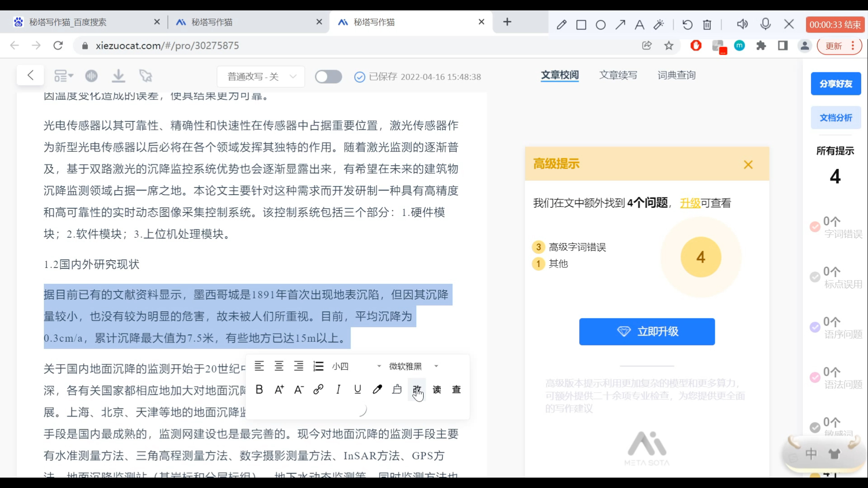The width and height of the screenshot is (868, 488).
Task: Click the 查 lookup button
Action: click(457, 389)
